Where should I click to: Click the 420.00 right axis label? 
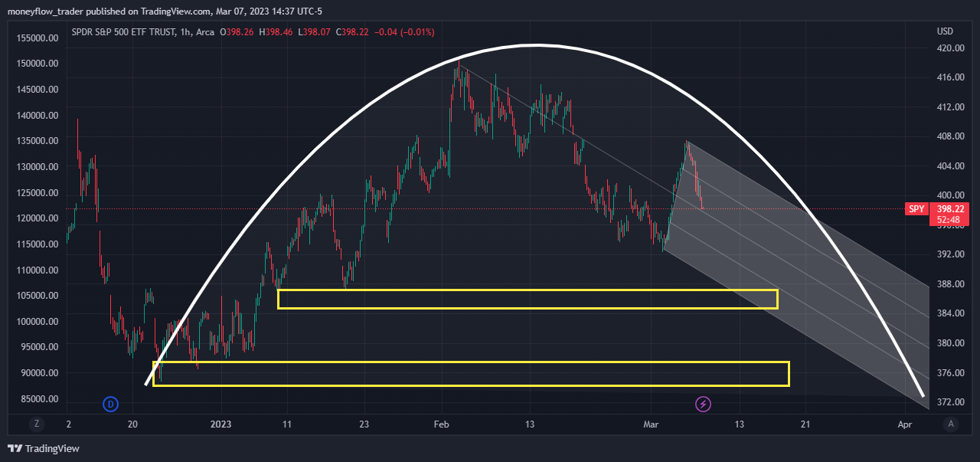pos(949,48)
